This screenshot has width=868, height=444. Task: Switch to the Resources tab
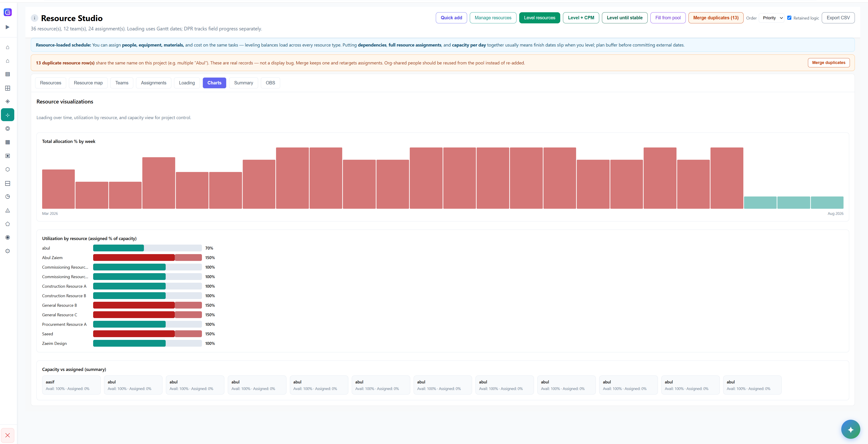click(51, 83)
